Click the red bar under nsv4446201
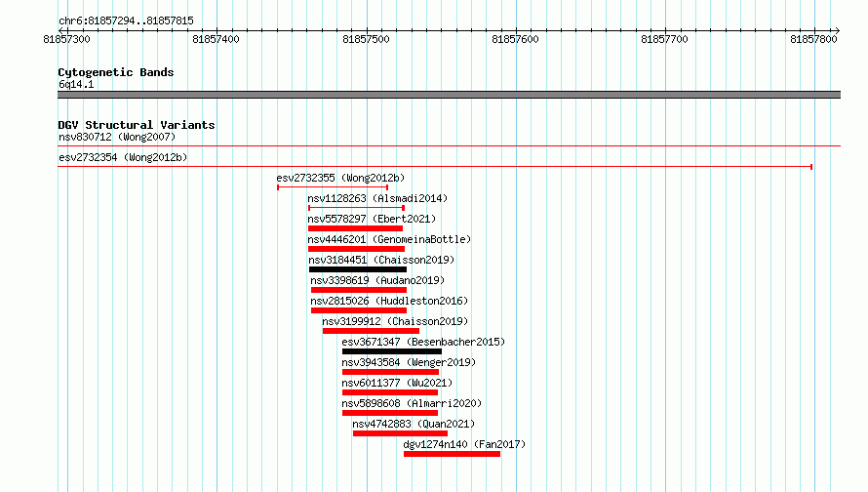 pyautogui.click(x=357, y=249)
